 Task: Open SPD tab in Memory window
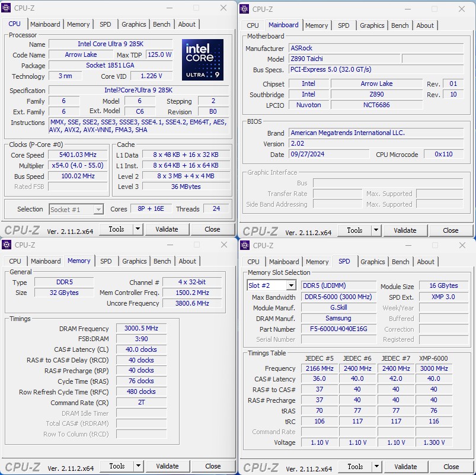pos(106,261)
